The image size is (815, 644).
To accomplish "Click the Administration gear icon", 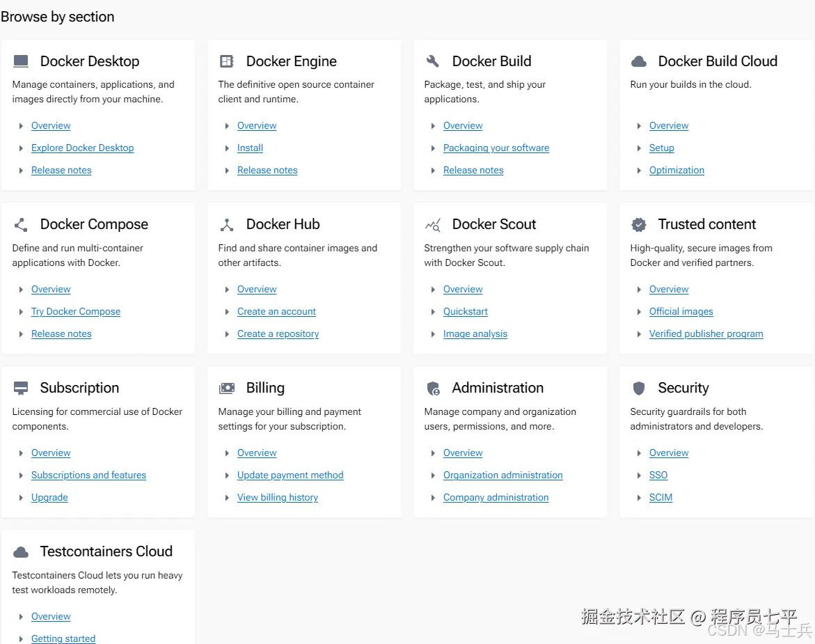I will 432,387.
